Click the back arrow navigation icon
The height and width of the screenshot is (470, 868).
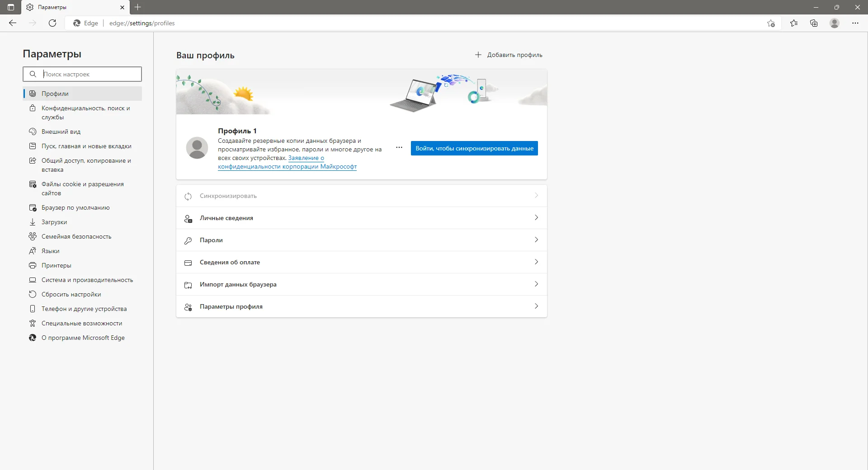pyautogui.click(x=13, y=23)
